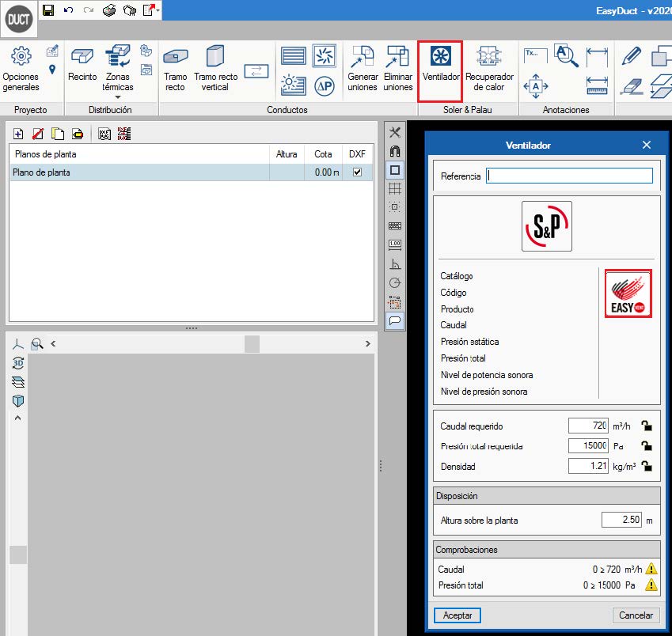Open the quick access toolbar dropdown arrow
The width and height of the screenshot is (672, 636).
tap(158, 11)
